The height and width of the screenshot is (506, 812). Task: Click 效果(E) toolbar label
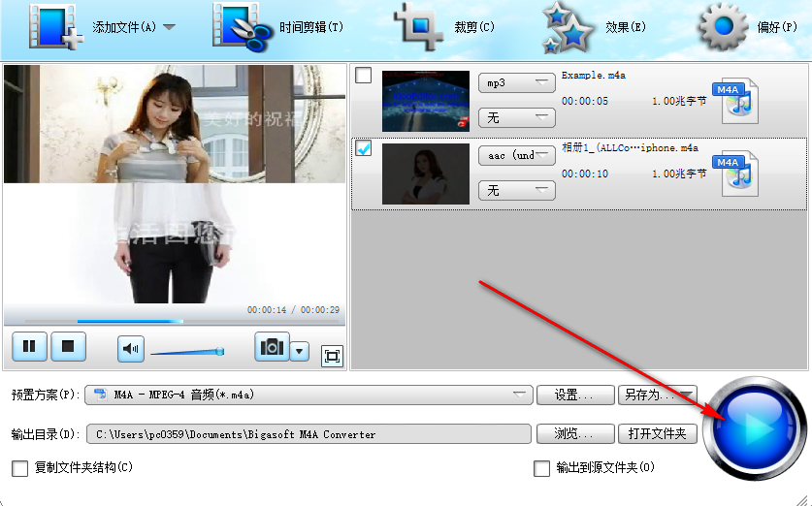[x=626, y=27]
